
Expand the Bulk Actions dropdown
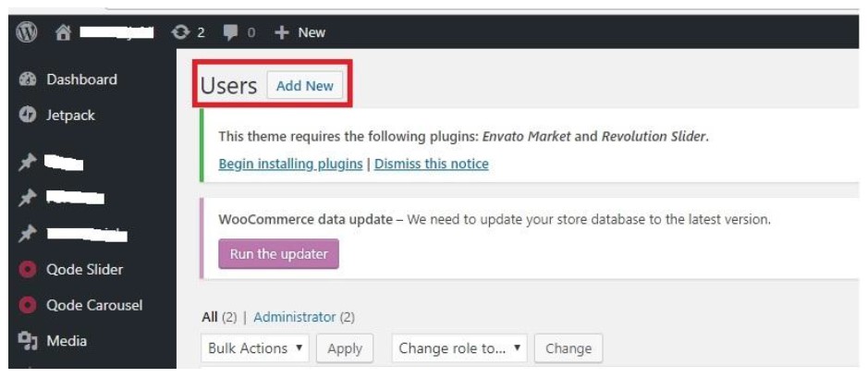[x=255, y=348]
